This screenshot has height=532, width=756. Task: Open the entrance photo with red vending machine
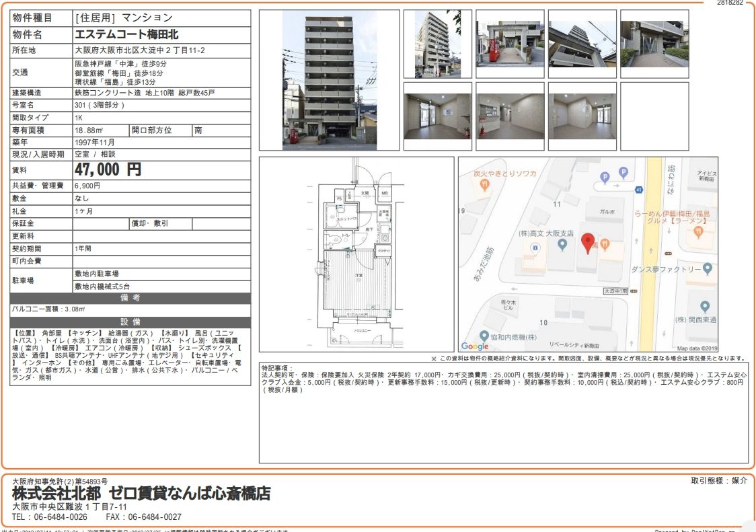[x=510, y=44]
